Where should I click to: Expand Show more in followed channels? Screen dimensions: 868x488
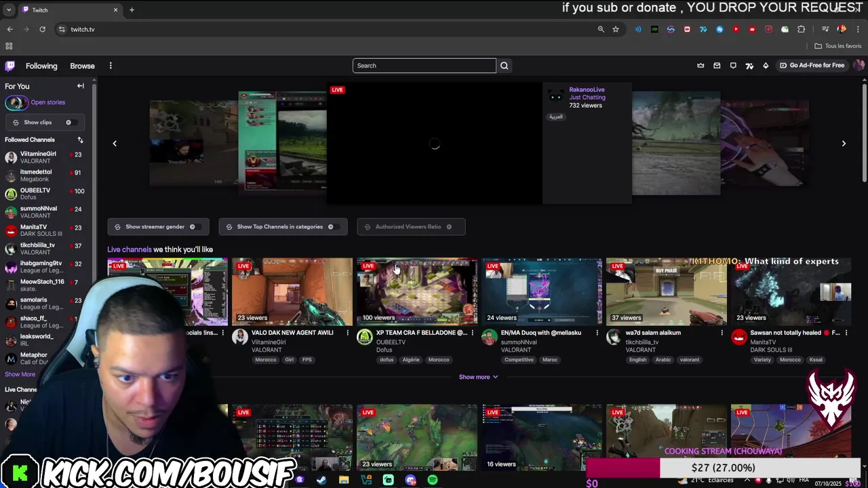[x=20, y=374]
